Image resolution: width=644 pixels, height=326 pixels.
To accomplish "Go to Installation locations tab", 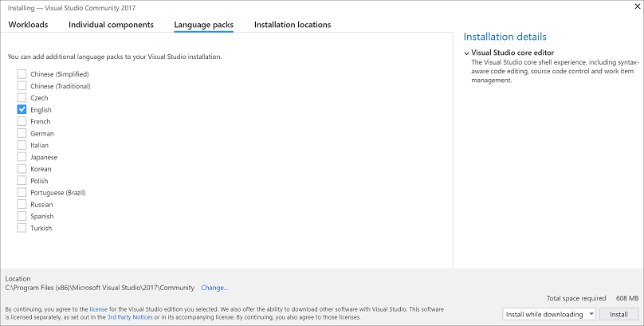I will (x=293, y=25).
